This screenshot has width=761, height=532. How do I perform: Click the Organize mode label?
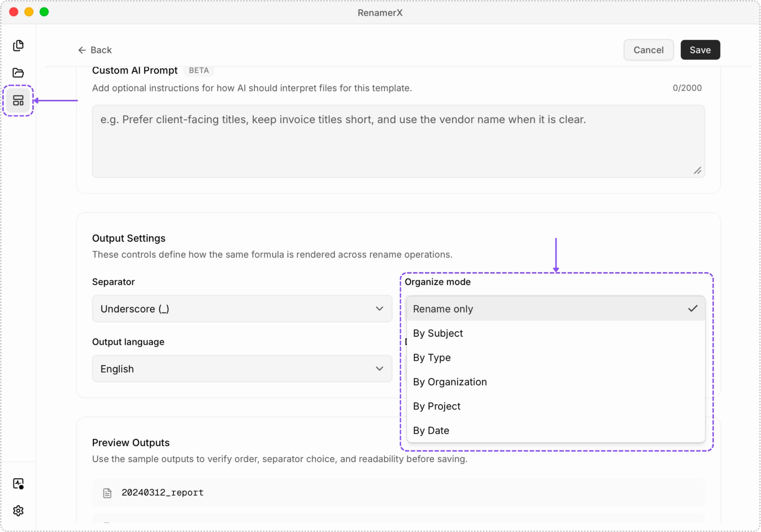pos(437,282)
